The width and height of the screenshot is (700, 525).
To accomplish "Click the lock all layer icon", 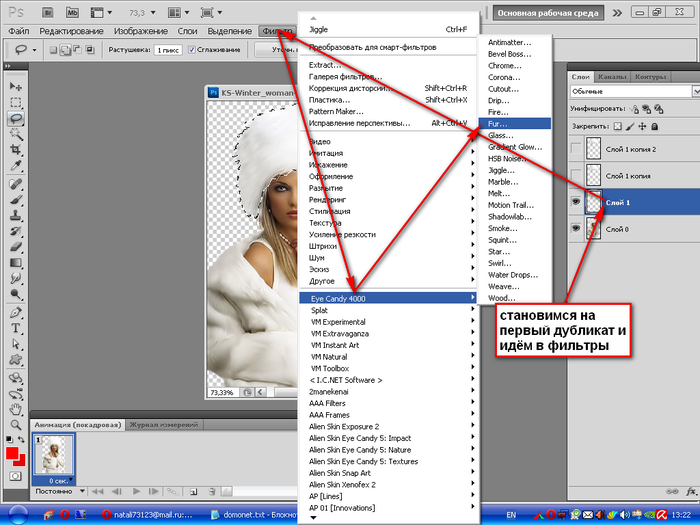I will pyautogui.click(x=654, y=126).
